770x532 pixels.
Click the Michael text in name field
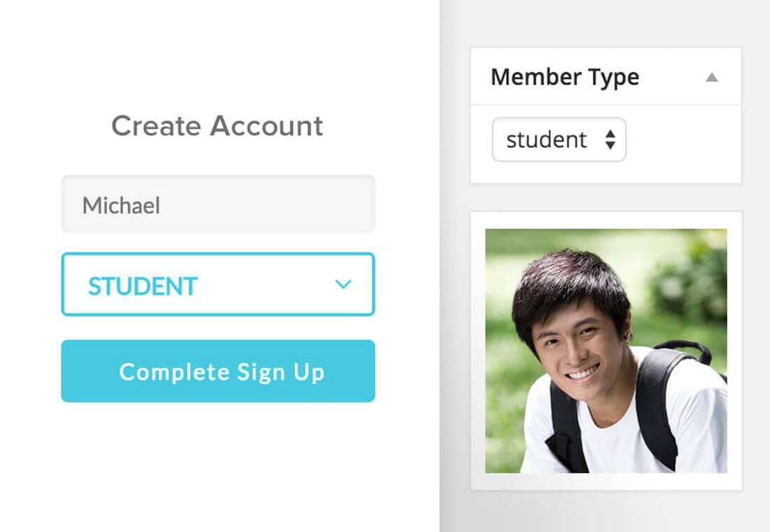click(121, 205)
